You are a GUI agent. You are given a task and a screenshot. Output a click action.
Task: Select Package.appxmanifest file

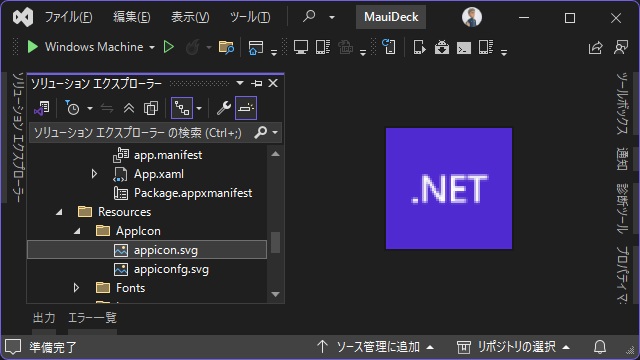click(x=193, y=193)
